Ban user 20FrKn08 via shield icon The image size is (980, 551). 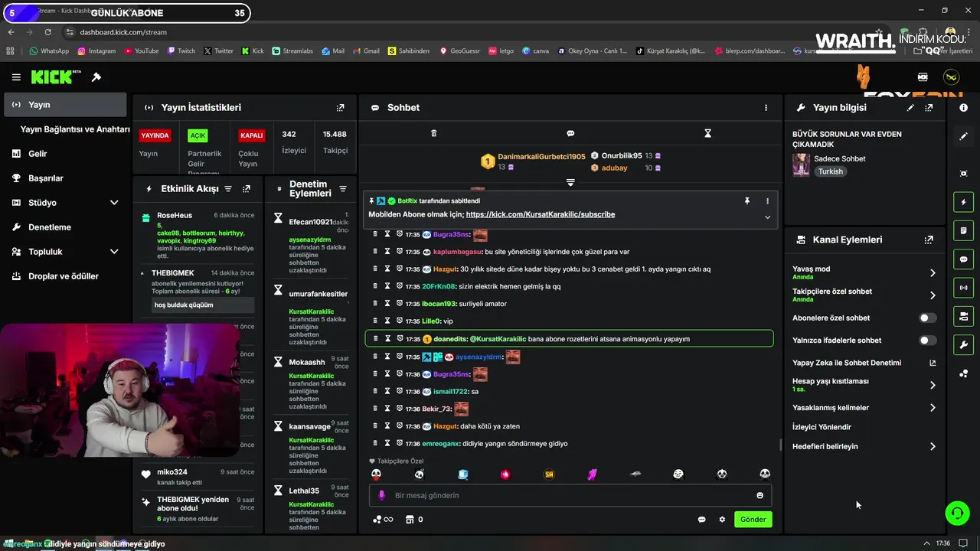400,286
